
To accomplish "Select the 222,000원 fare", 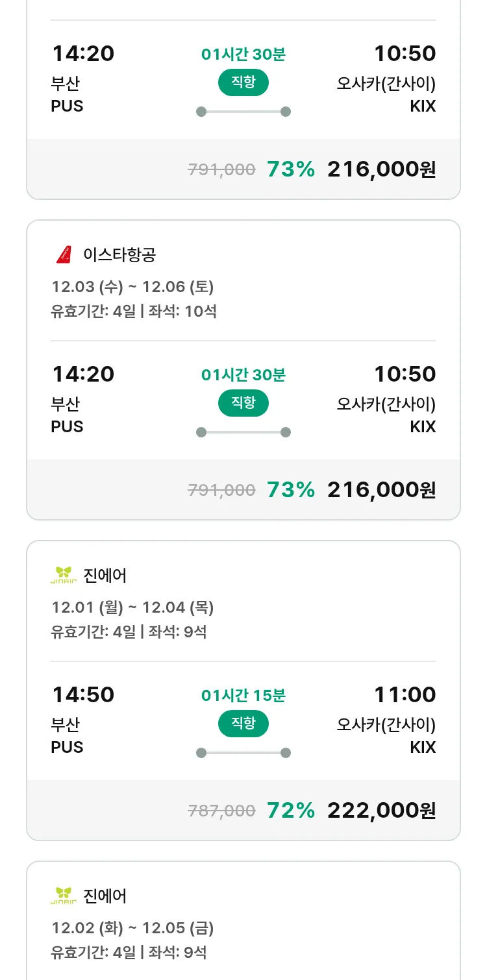I will [381, 810].
